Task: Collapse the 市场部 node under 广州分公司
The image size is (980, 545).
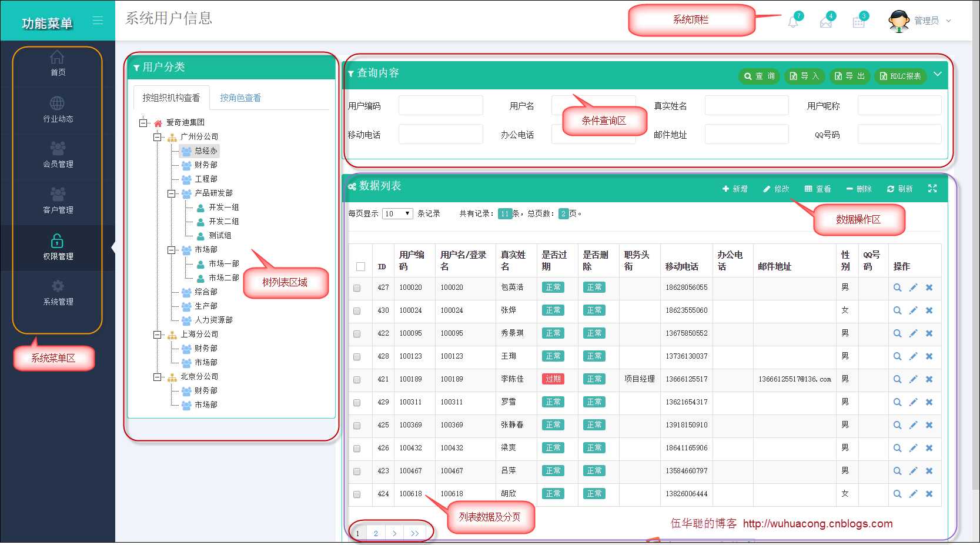Action: pos(171,249)
